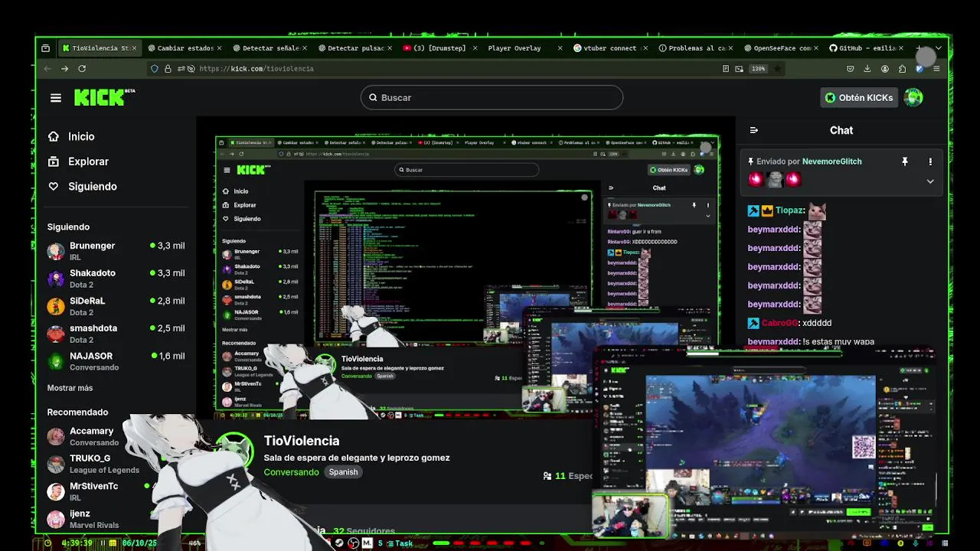Open the Pocket save icon

coord(850,69)
